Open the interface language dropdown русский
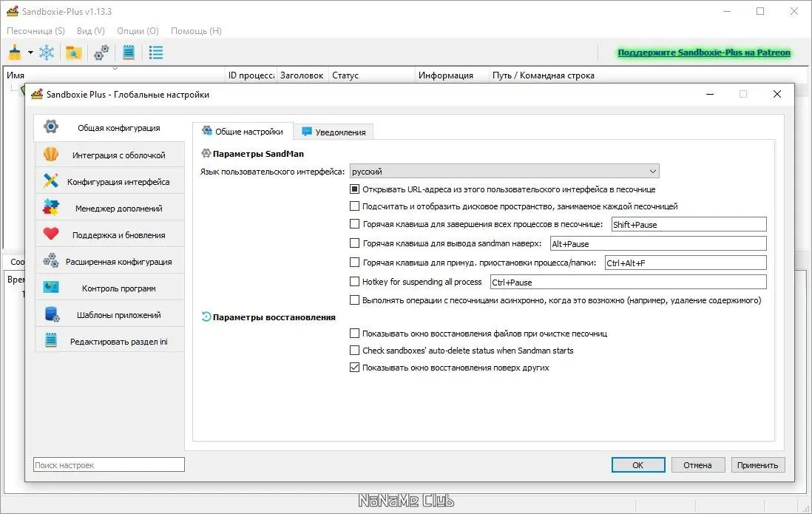Viewport: 812px width, 514px height. (x=504, y=171)
